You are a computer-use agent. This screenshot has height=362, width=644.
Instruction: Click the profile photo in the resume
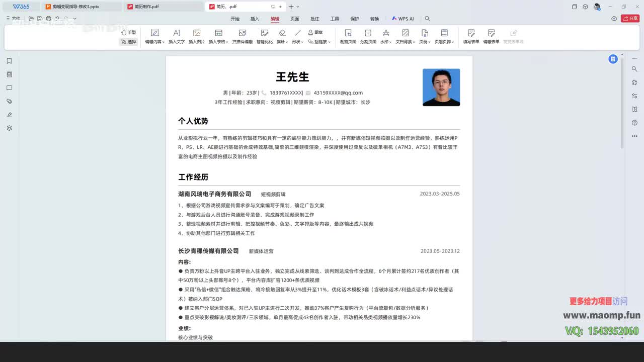(x=441, y=87)
